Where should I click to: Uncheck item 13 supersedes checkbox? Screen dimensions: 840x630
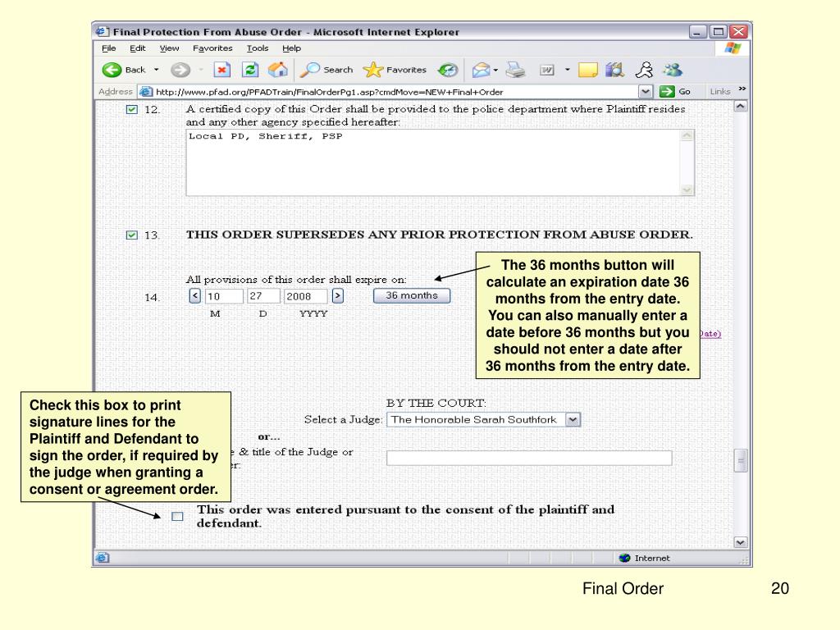[x=131, y=235]
